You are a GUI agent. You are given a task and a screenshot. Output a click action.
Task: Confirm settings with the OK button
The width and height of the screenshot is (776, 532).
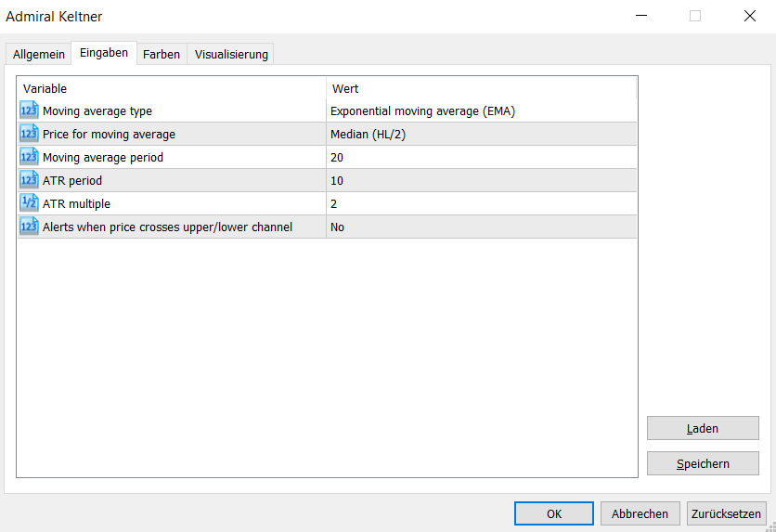click(x=554, y=513)
